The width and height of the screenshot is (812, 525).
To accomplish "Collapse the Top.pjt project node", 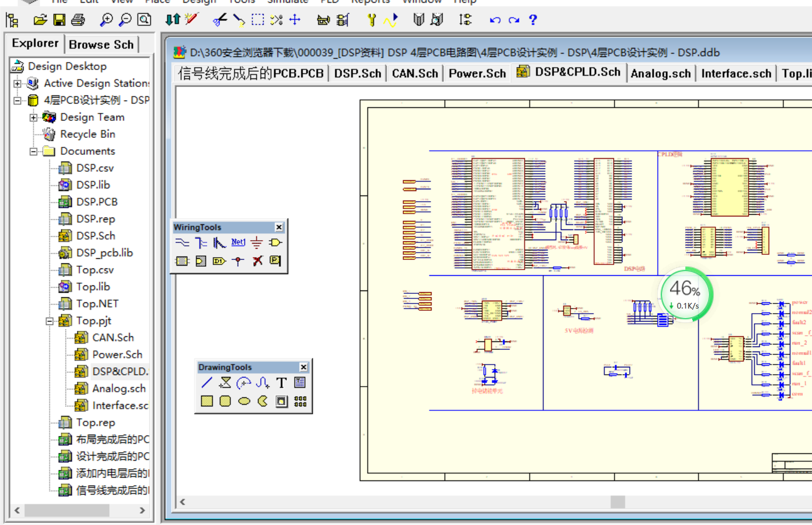I will 50,321.
